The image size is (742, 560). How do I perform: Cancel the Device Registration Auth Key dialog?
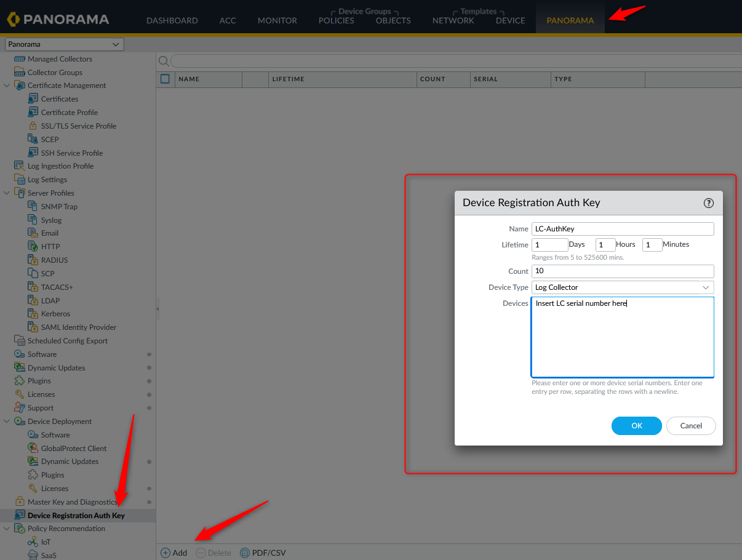tap(691, 426)
